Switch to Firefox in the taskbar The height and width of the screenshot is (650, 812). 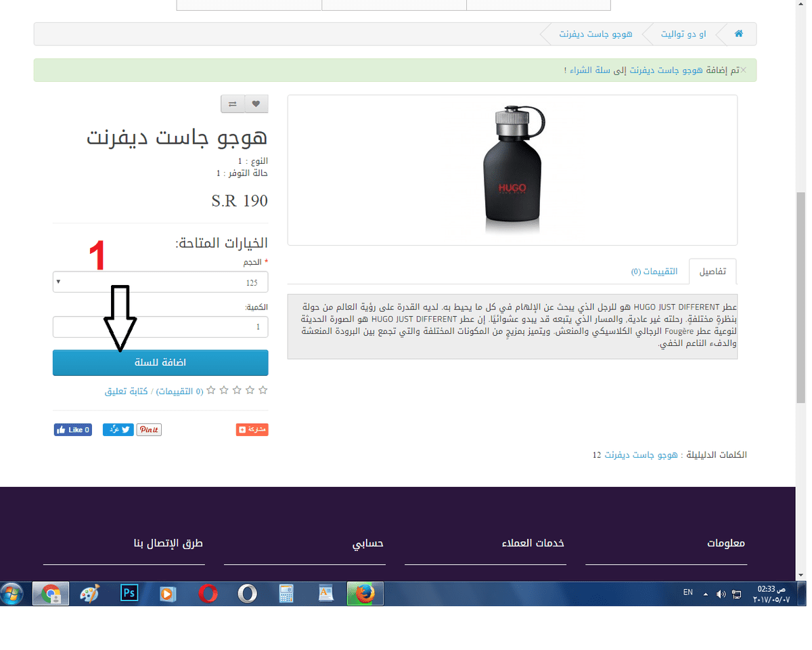tap(365, 594)
